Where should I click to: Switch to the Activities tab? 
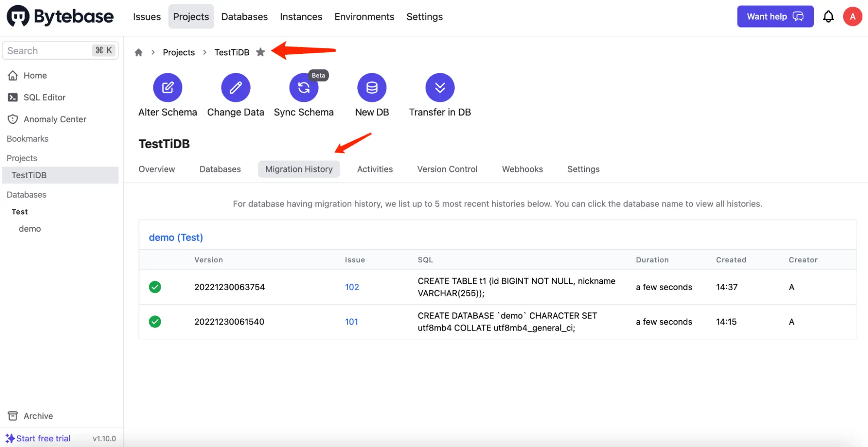375,169
